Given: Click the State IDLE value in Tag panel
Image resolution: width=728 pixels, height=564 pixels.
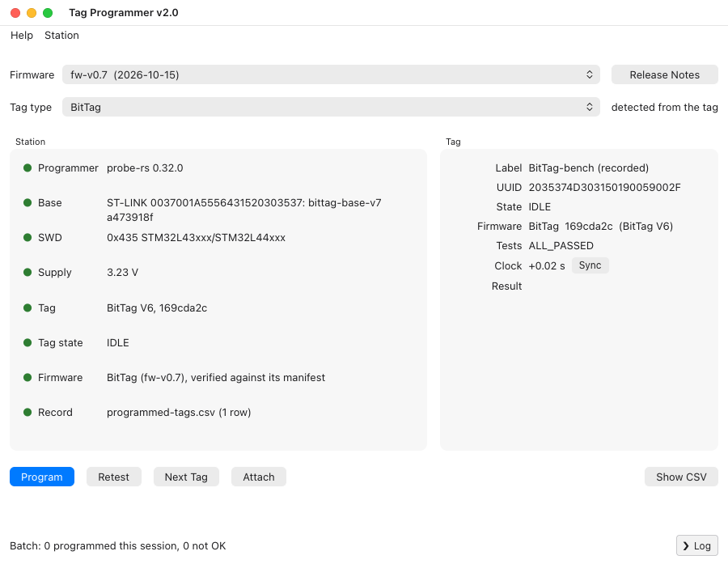Looking at the screenshot, I should pyautogui.click(x=540, y=206).
